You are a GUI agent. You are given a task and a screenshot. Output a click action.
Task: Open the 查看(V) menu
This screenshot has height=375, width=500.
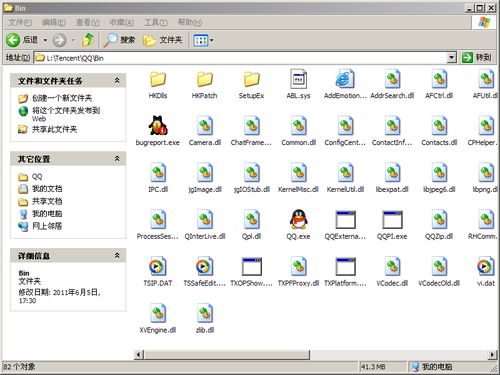pos(88,22)
